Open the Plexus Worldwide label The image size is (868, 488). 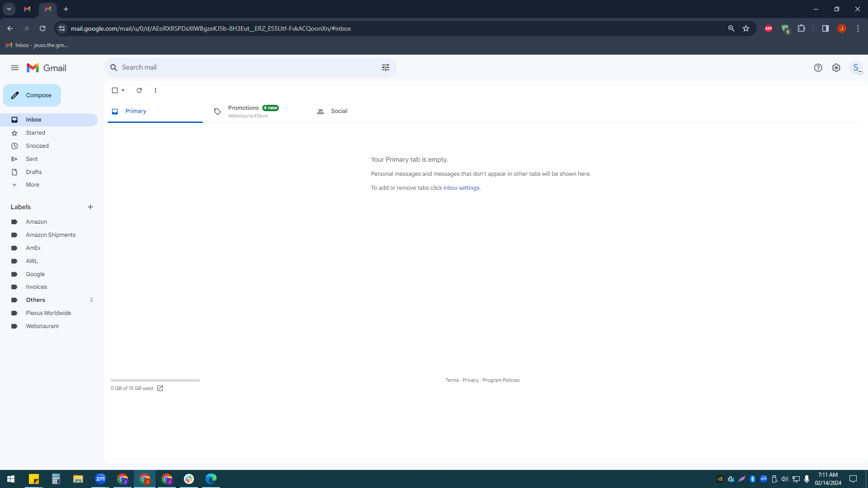point(49,313)
